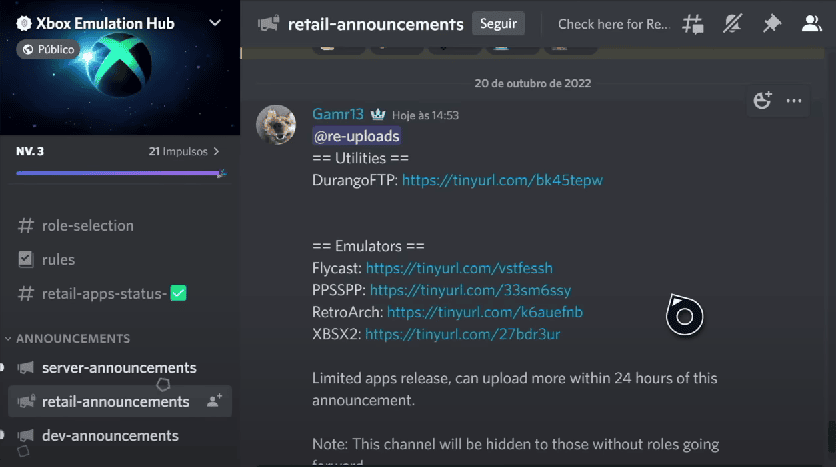Open the Xbox Emulation Hub server dropdown
Image resolution: width=836 pixels, height=467 pixels.
coord(214,22)
